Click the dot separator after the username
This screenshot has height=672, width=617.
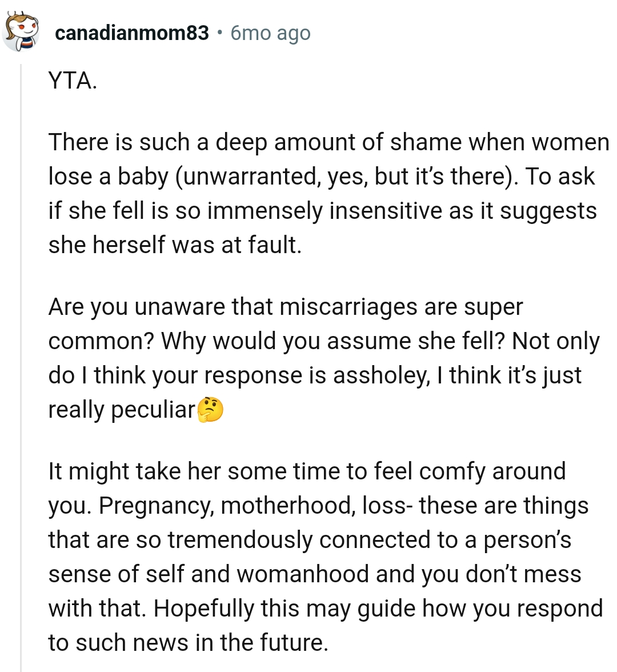coord(220,33)
